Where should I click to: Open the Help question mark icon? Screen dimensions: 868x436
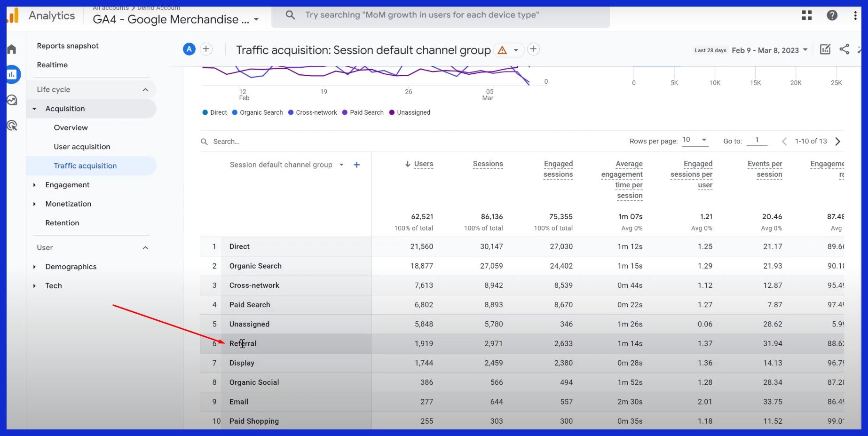point(832,15)
